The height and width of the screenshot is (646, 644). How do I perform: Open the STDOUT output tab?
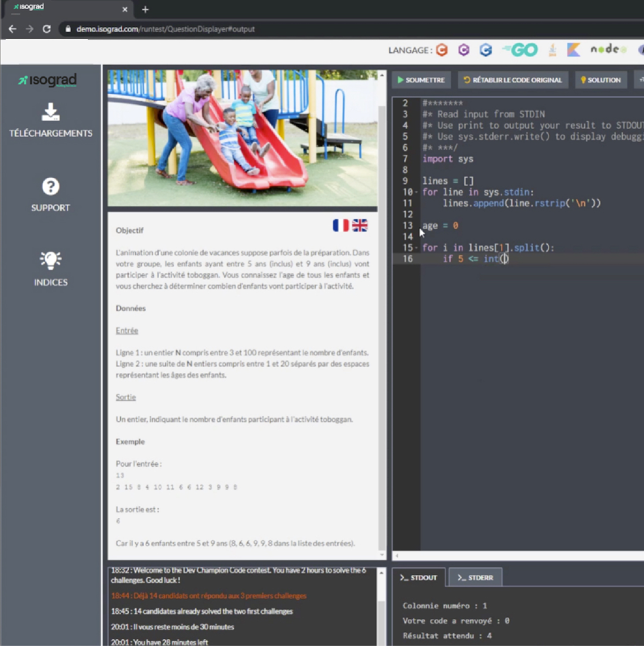click(x=418, y=578)
